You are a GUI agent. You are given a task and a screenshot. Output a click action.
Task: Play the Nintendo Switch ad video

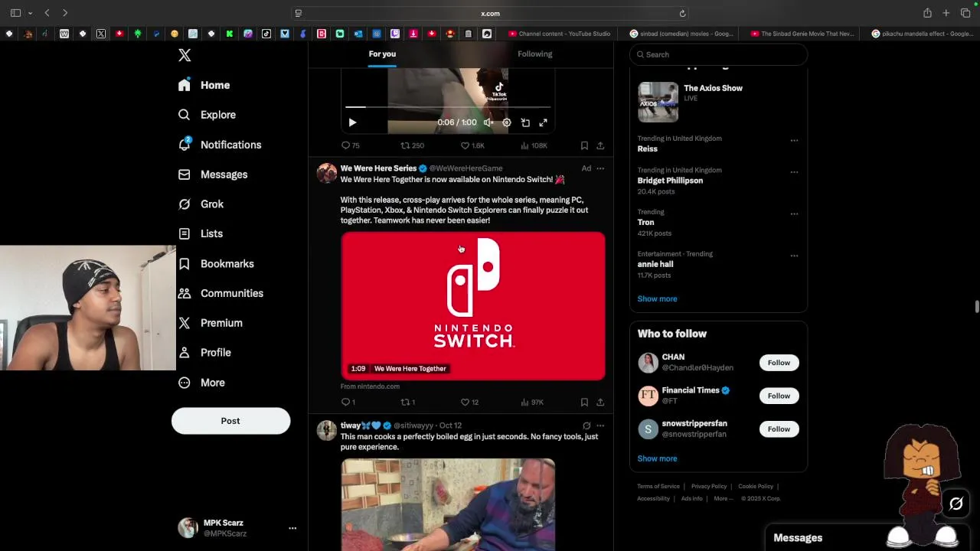click(x=473, y=306)
